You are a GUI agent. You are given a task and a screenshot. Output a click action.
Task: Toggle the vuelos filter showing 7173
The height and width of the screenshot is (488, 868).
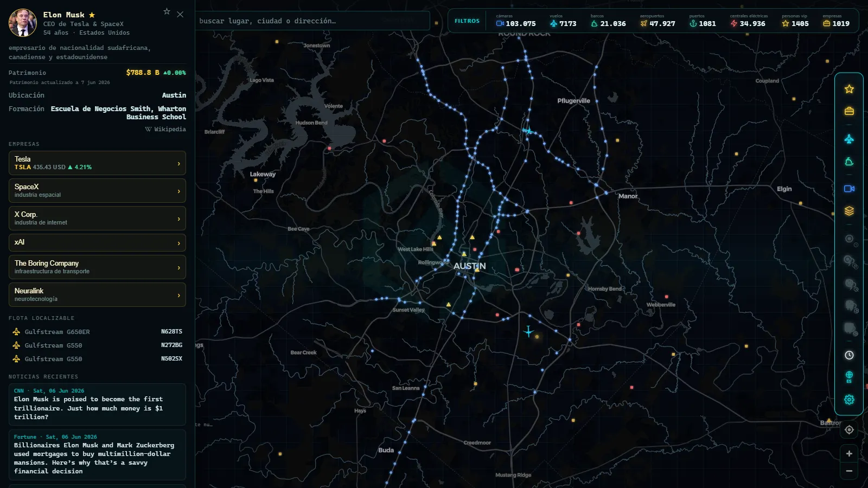563,21
